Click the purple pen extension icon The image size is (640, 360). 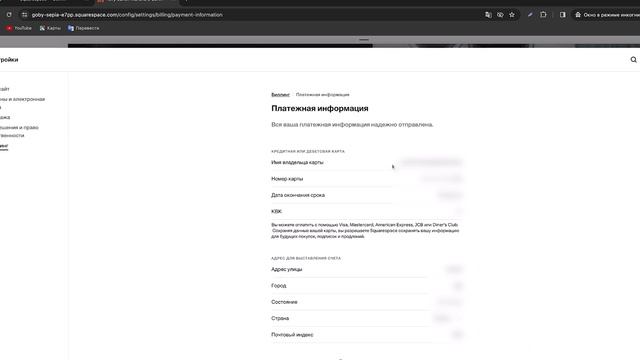point(530,15)
